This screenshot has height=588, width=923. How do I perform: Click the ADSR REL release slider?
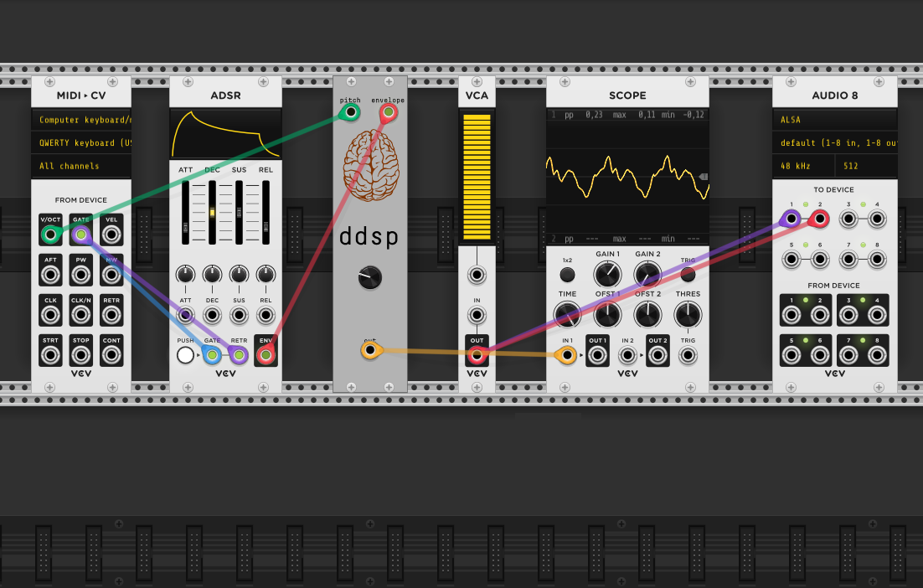266,213
